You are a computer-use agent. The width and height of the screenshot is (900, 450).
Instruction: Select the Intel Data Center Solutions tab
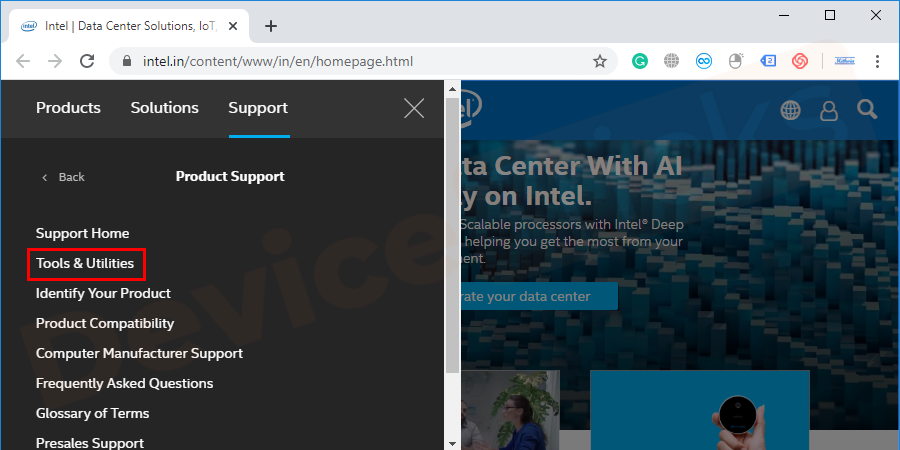130,26
